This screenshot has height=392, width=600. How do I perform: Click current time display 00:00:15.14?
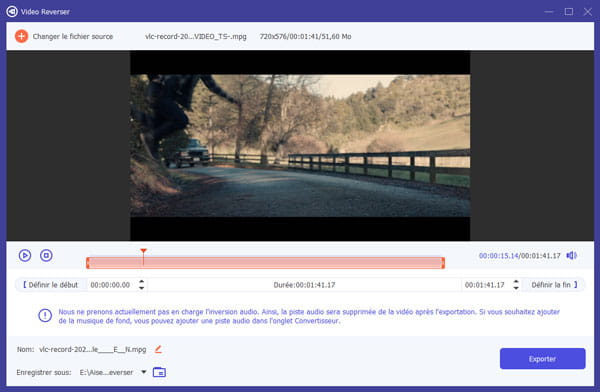(498, 255)
